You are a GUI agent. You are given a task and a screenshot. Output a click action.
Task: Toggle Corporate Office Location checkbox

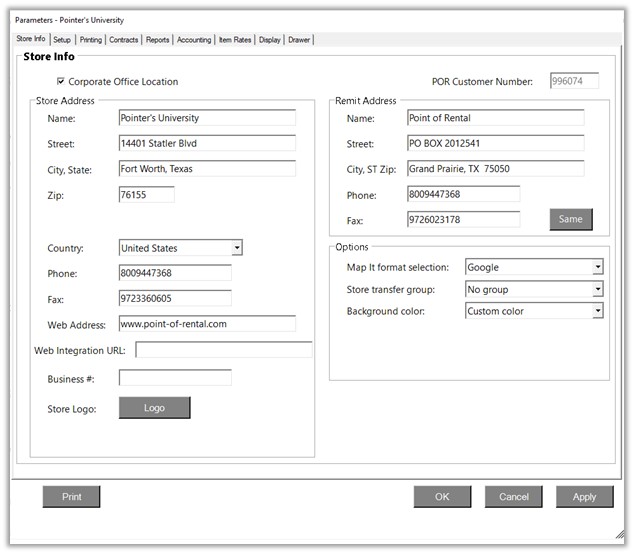coord(62,82)
